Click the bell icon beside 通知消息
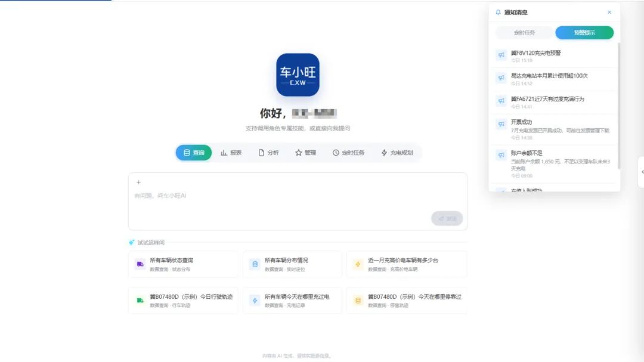The image size is (644, 362). click(498, 13)
